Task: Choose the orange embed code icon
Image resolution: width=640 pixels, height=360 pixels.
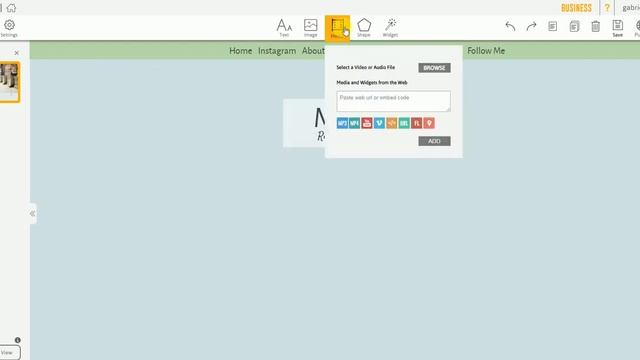Action: pyautogui.click(x=391, y=123)
